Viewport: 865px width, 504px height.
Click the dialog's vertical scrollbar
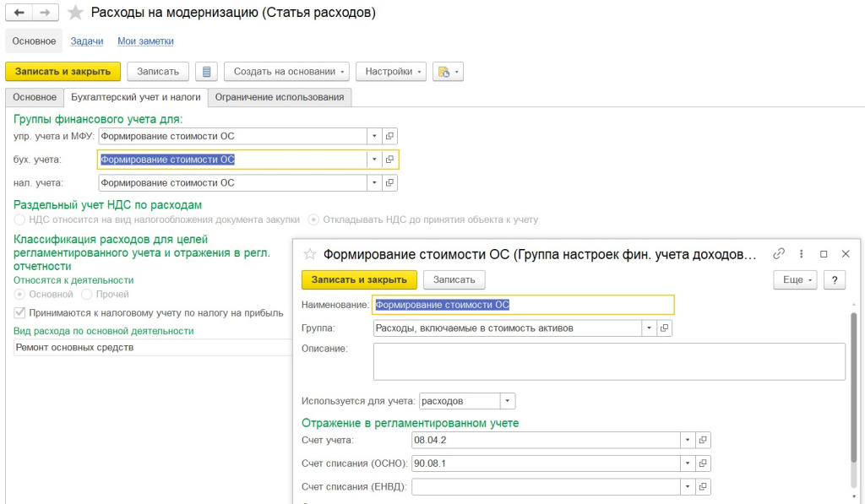pyautogui.click(x=854, y=386)
